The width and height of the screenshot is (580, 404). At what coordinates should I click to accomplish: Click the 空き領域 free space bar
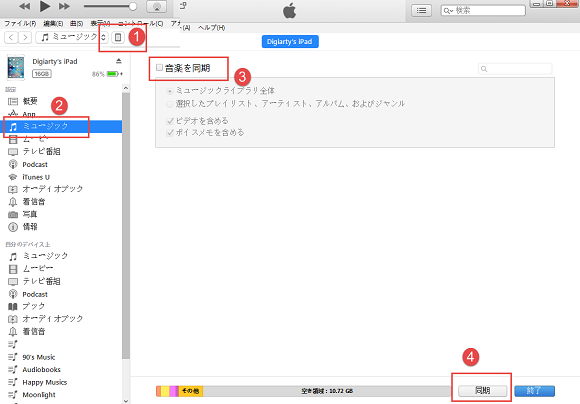tap(327, 391)
